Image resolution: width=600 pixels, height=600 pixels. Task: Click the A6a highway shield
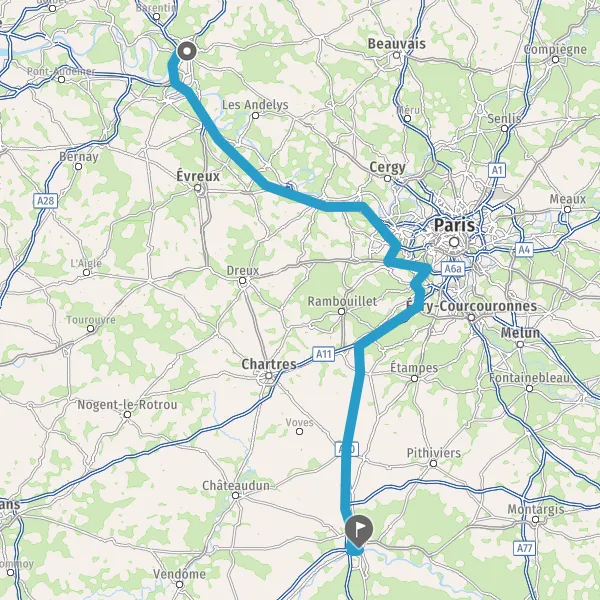point(453,269)
